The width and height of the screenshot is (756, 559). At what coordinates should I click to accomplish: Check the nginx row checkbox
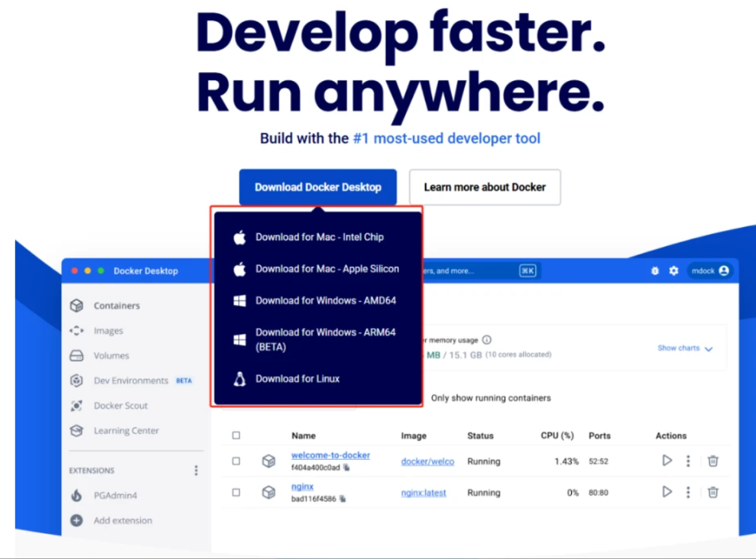[x=236, y=492]
